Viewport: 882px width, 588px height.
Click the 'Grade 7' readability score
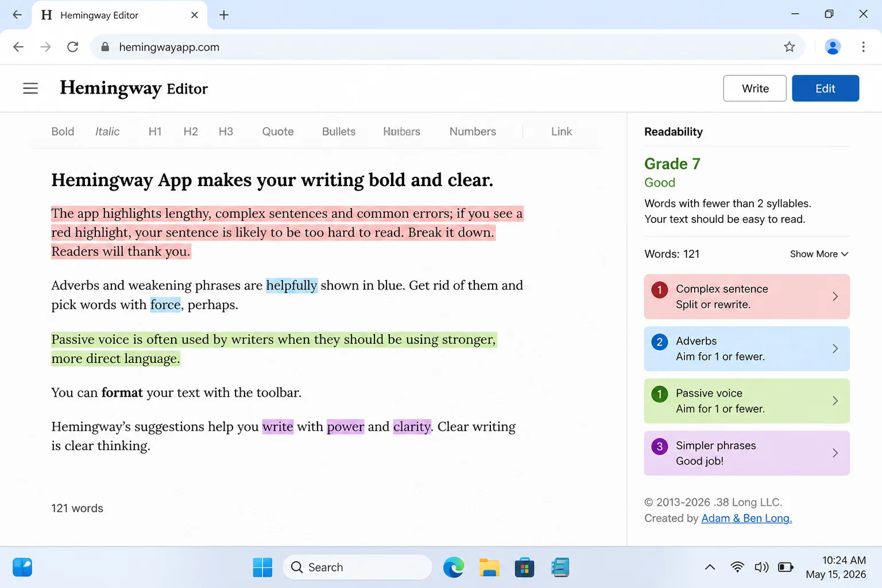(x=672, y=164)
